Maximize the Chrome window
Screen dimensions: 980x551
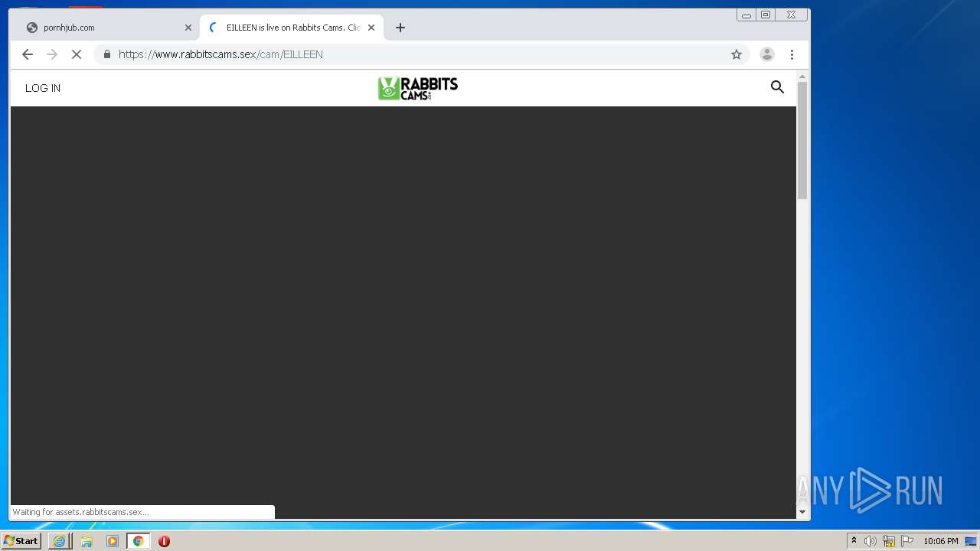(766, 15)
